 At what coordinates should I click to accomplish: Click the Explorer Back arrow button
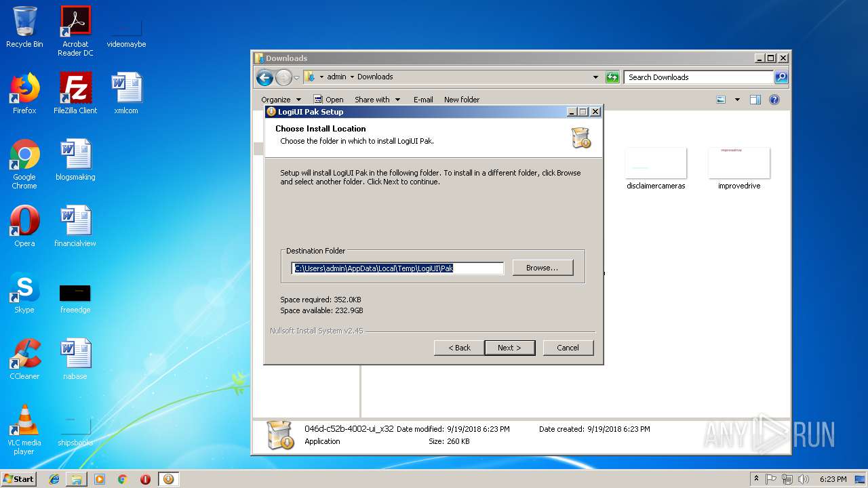(264, 77)
